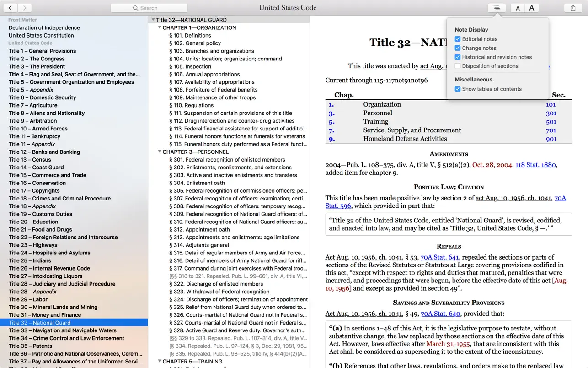Enable Disposition of sections
The width and height of the screenshot is (588, 368).
coord(458,65)
